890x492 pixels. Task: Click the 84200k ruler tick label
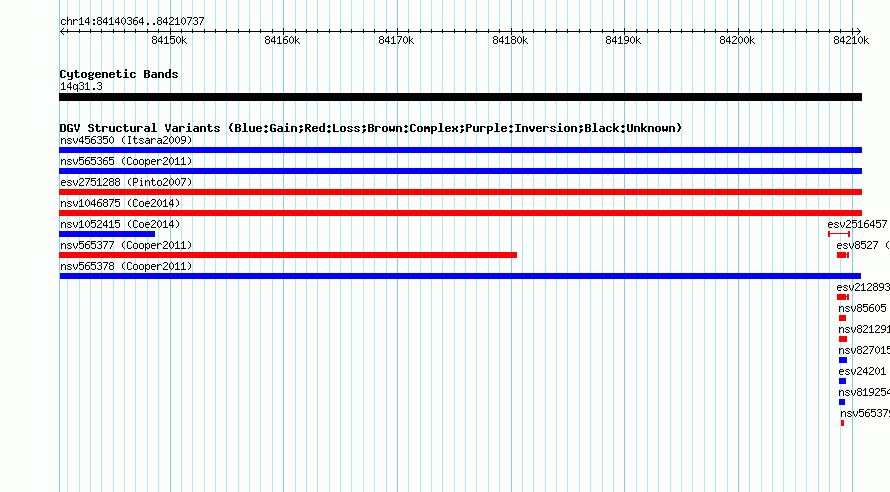click(737, 40)
